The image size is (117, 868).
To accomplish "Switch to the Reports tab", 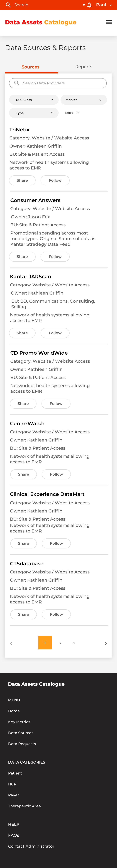I will [x=84, y=67].
